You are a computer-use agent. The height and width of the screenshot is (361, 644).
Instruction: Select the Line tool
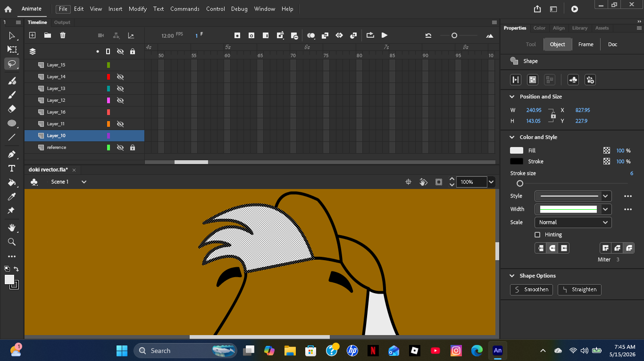point(12,138)
